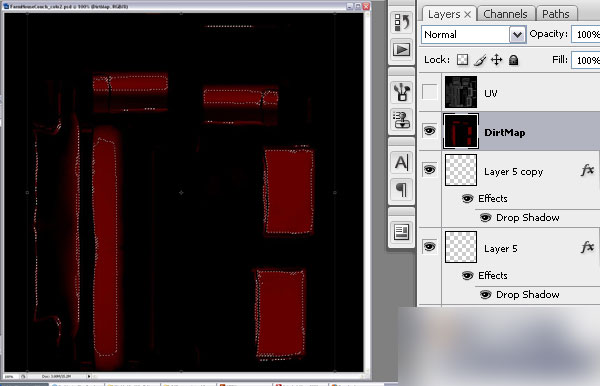This screenshot has width=600, height=386.
Task: Select the DirtMap layer thumbnail
Action: point(461,131)
